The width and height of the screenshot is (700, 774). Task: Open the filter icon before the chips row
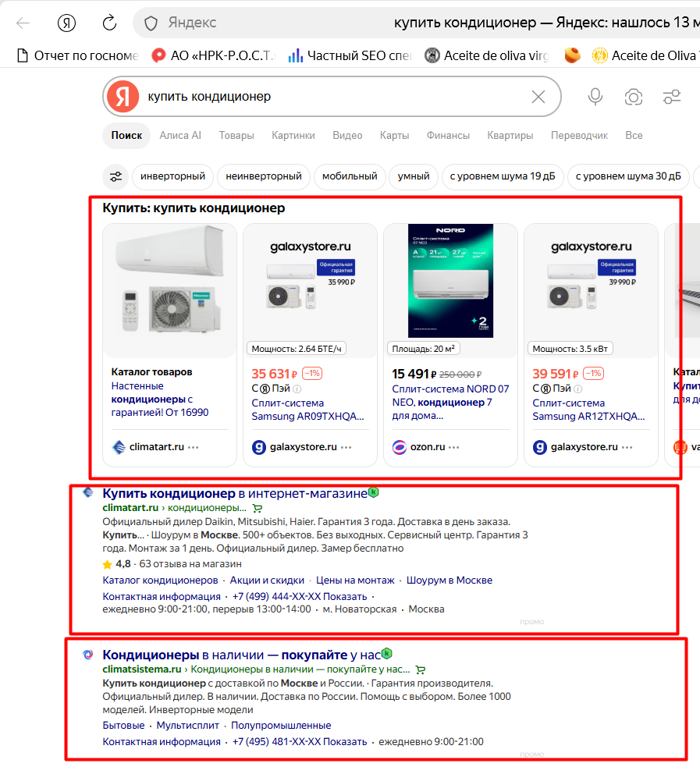(x=115, y=176)
